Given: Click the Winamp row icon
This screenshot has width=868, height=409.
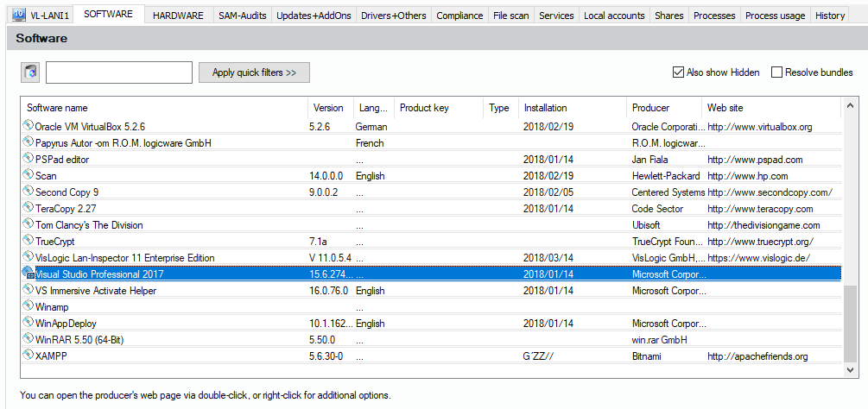Looking at the screenshot, I should click(28, 306).
